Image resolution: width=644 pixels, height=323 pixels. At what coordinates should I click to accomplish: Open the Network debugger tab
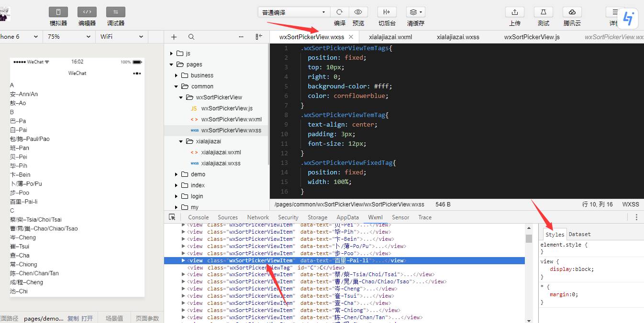click(x=258, y=217)
